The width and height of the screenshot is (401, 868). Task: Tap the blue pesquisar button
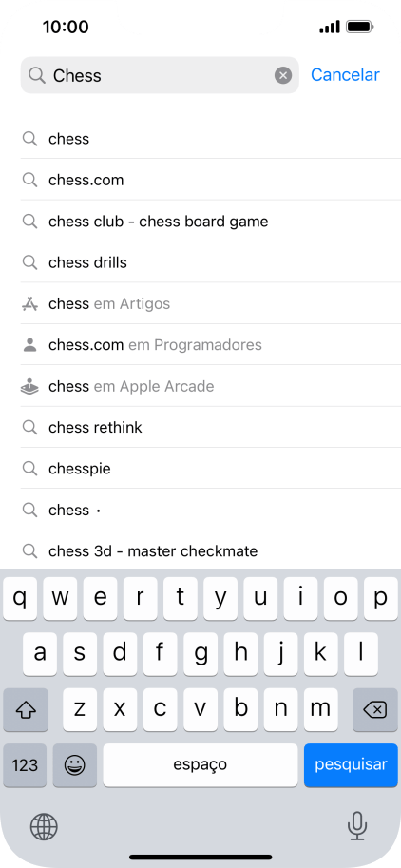351,765
